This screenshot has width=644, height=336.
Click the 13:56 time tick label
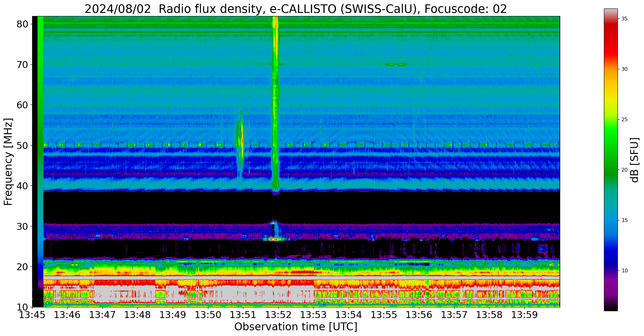(419, 315)
